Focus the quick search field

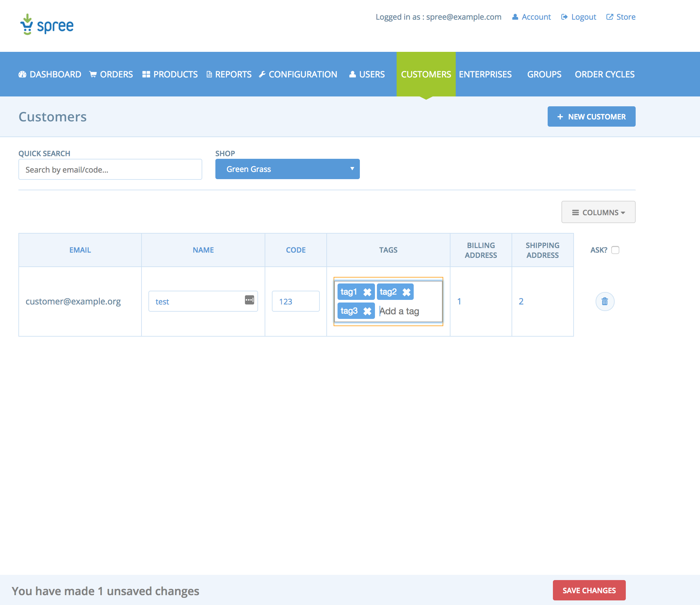click(110, 170)
